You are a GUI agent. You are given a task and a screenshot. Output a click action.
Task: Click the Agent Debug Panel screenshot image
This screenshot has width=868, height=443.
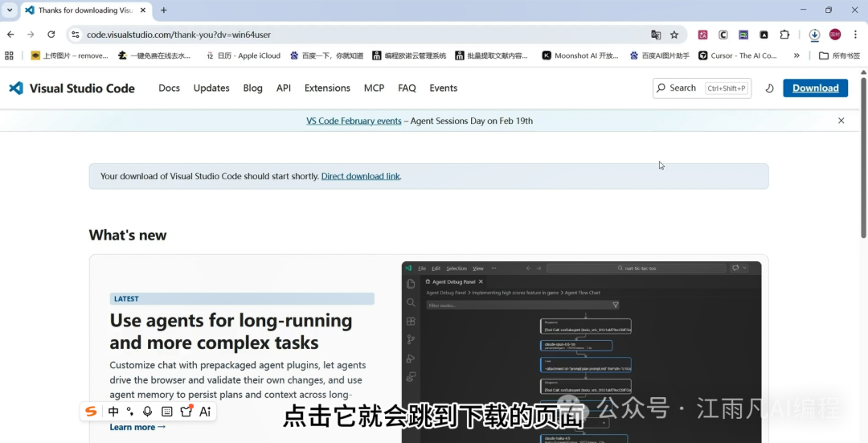(x=581, y=352)
